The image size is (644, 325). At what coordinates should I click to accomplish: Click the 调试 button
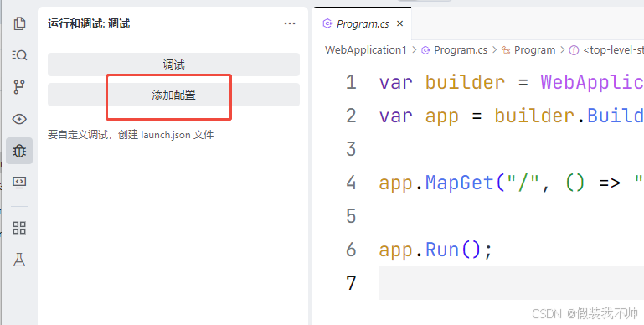click(173, 64)
